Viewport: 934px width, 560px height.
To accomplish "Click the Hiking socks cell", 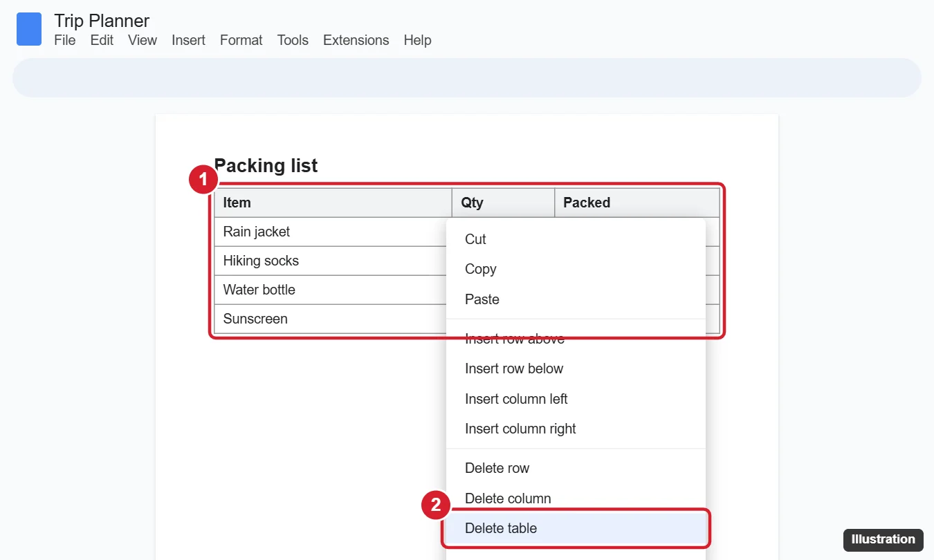I will 331,261.
